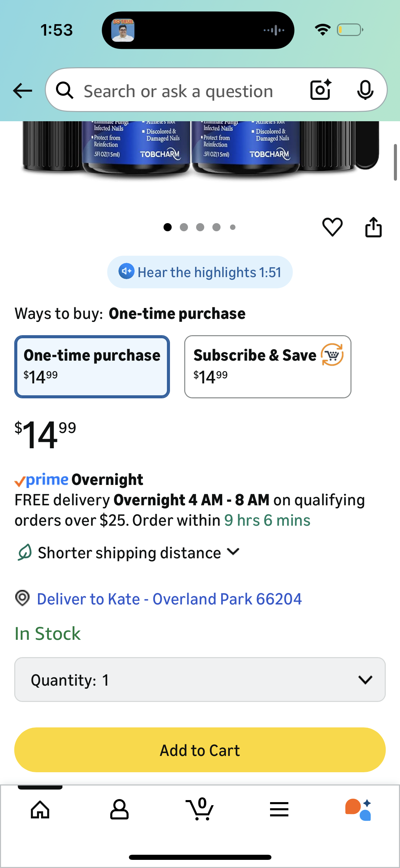Tap the delivery location pin icon
Screen dimensions: 400x868
point(22,598)
